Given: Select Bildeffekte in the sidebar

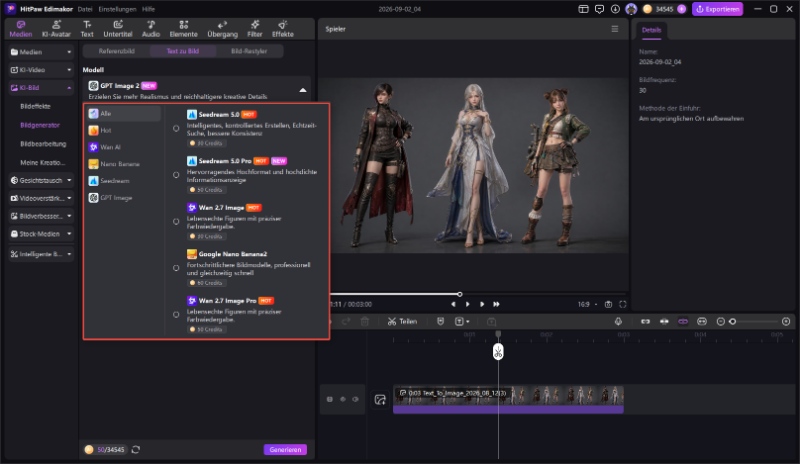Looking at the screenshot, I should pos(35,106).
